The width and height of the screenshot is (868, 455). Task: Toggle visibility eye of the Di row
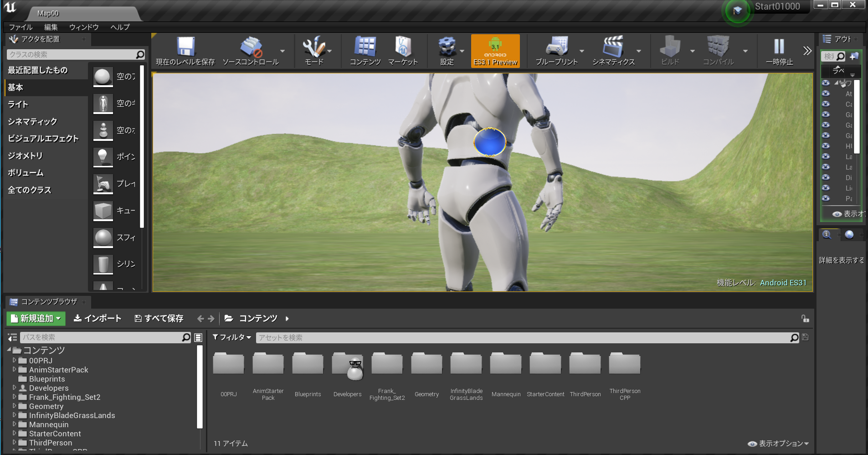(x=826, y=177)
